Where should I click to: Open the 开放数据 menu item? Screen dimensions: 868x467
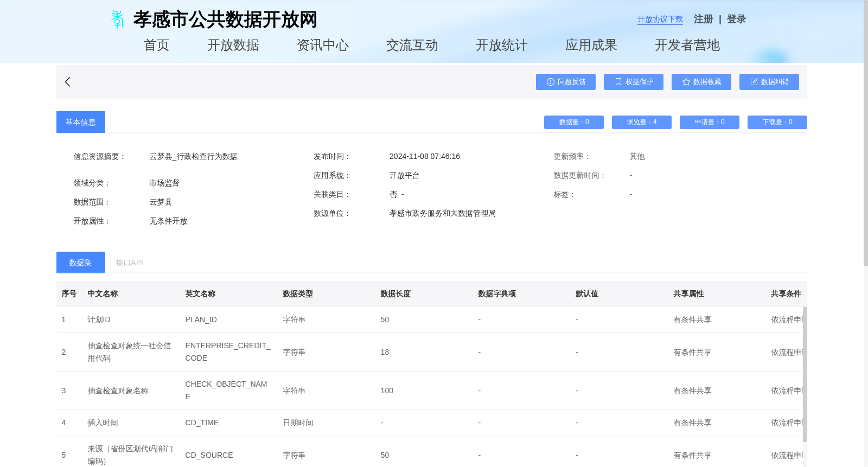pos(233,45)
